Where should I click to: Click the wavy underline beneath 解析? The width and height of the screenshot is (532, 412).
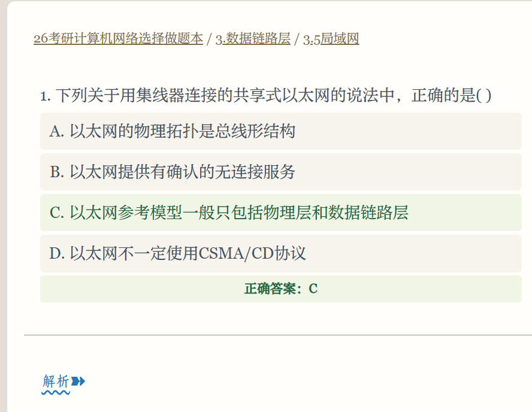(56, 393)
